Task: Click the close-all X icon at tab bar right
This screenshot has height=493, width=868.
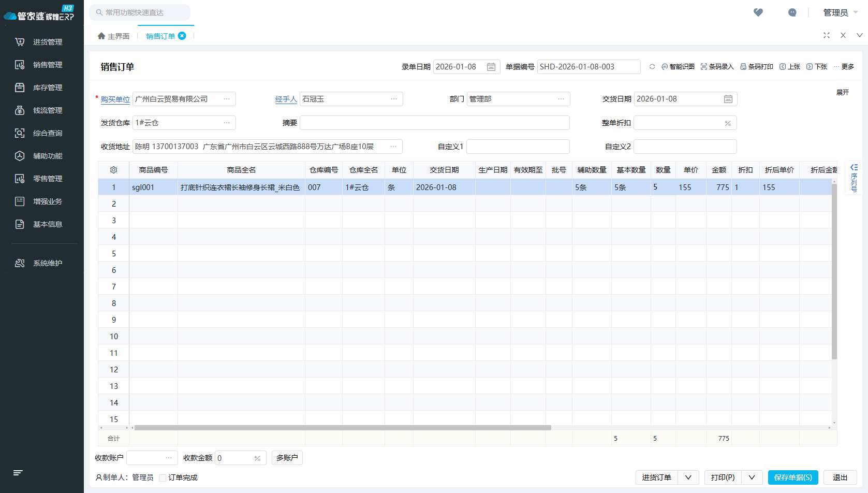Action: point(843,35)
